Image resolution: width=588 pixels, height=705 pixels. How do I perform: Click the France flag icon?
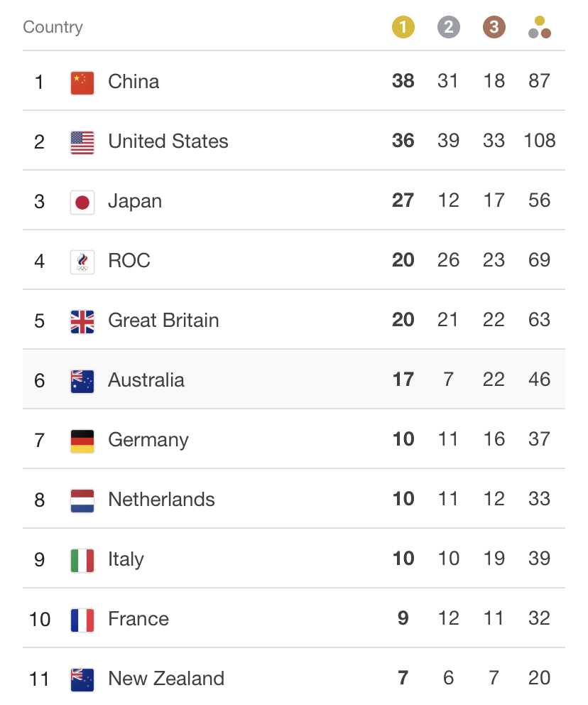point(82,620)
